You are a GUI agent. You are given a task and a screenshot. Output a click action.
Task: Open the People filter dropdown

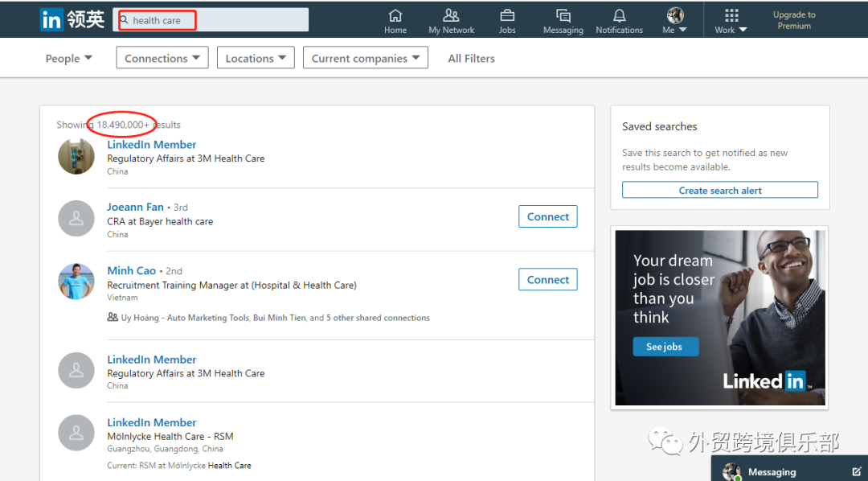68,58
